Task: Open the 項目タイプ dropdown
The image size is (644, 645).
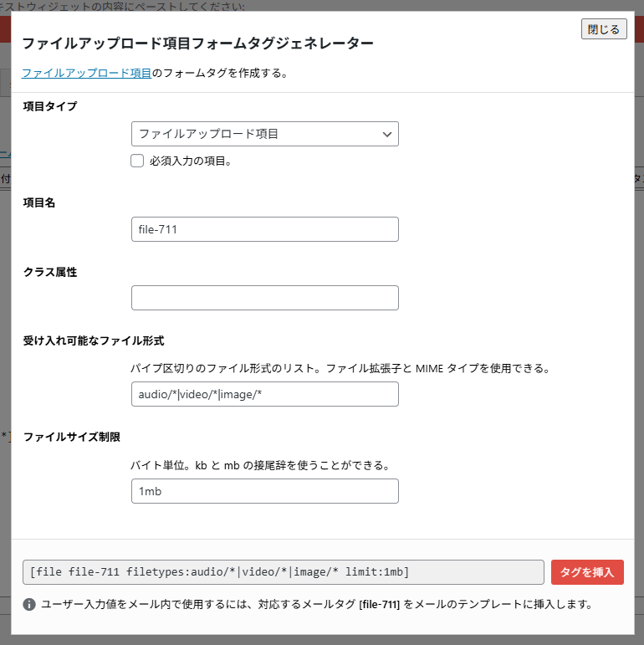Action: pos(264,134)
